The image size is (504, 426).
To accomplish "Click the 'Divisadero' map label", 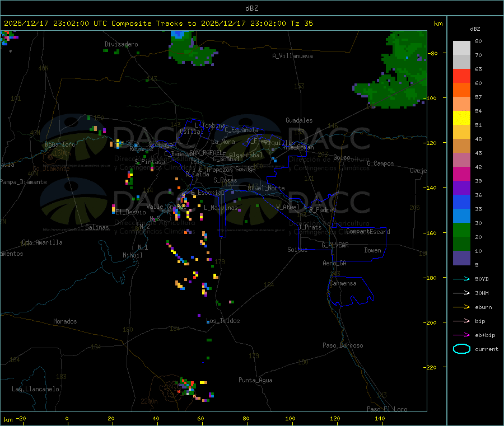I will pyautogui.click(x=121, y=44).
